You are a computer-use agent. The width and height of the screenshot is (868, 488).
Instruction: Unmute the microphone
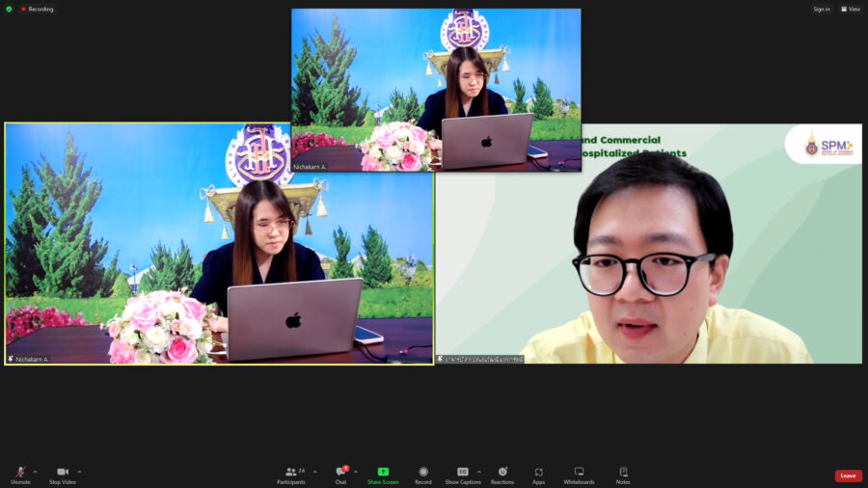[x=20, y=473]
